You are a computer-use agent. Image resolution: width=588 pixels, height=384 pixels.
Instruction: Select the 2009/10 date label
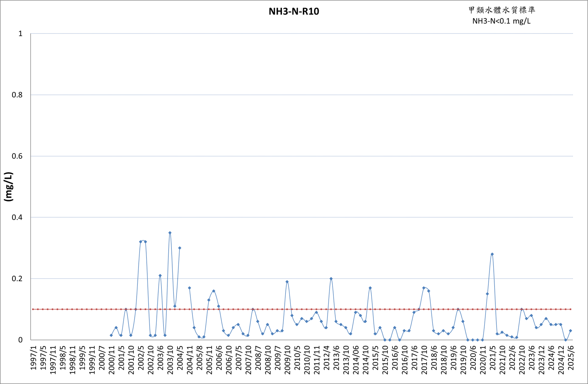tap(287, 360)
